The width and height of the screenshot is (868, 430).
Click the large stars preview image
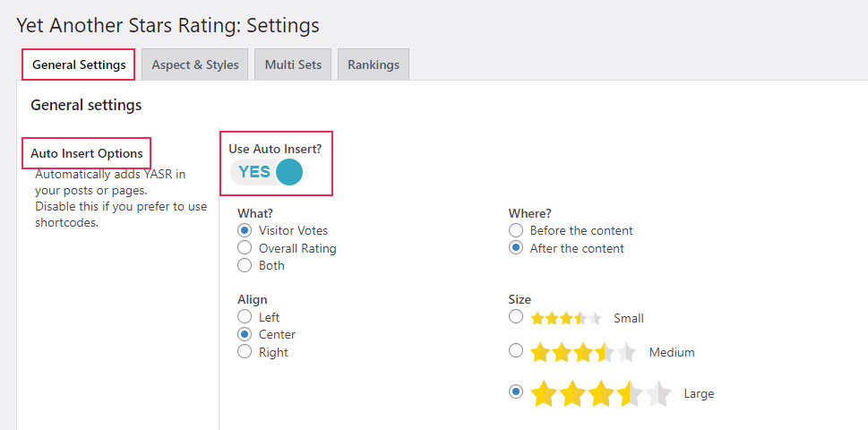tap(601, 393)
